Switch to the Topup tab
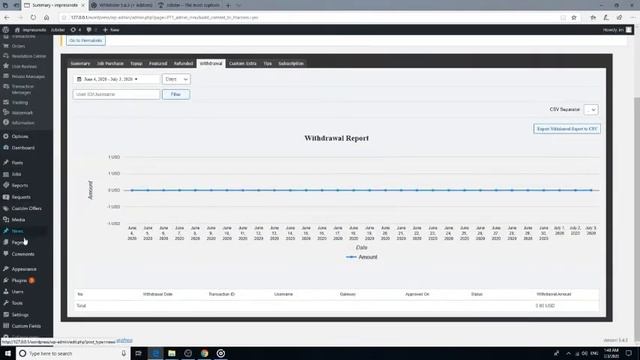The height and width of the screenshot is (360, 640). [x=136, y=64]
